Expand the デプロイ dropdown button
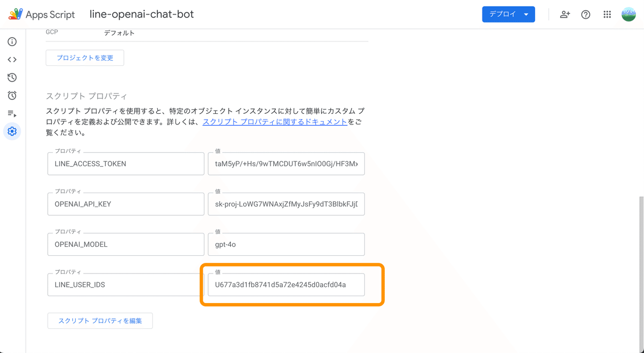Screen dimensions: 644x353 tap(508, 14)
